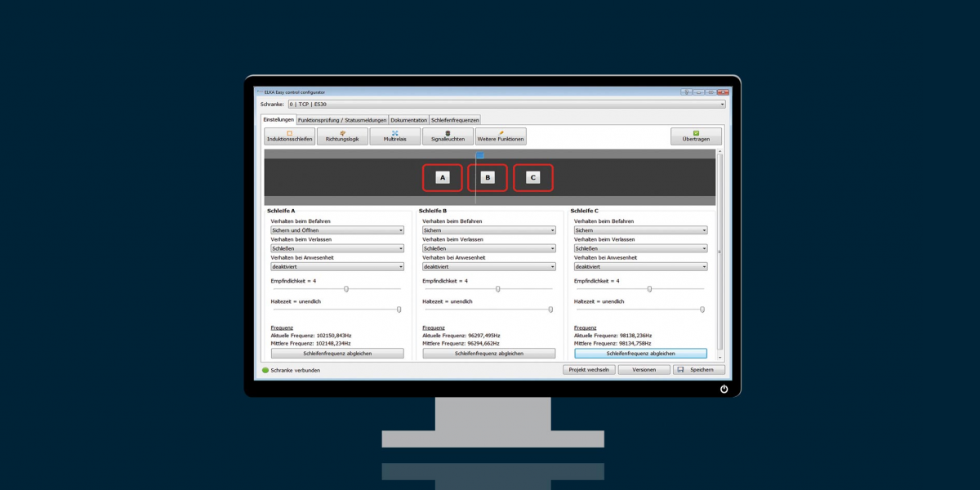Select loop A in the diagram

point(443,177)
